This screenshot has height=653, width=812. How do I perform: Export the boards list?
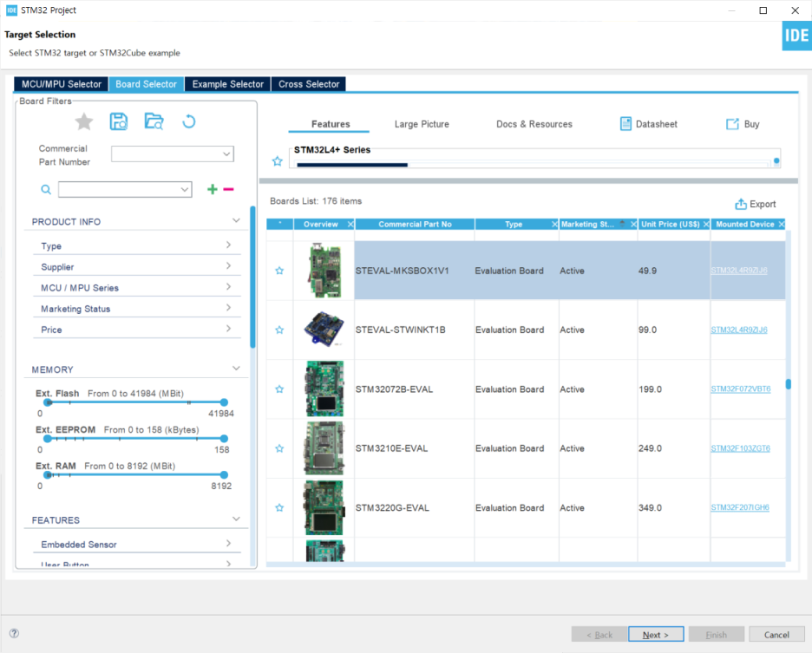tap(756, 204)
